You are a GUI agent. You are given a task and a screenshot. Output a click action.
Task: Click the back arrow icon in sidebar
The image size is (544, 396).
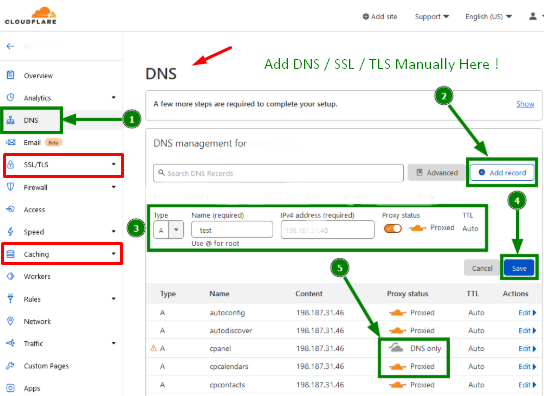(x=10, y=46)
